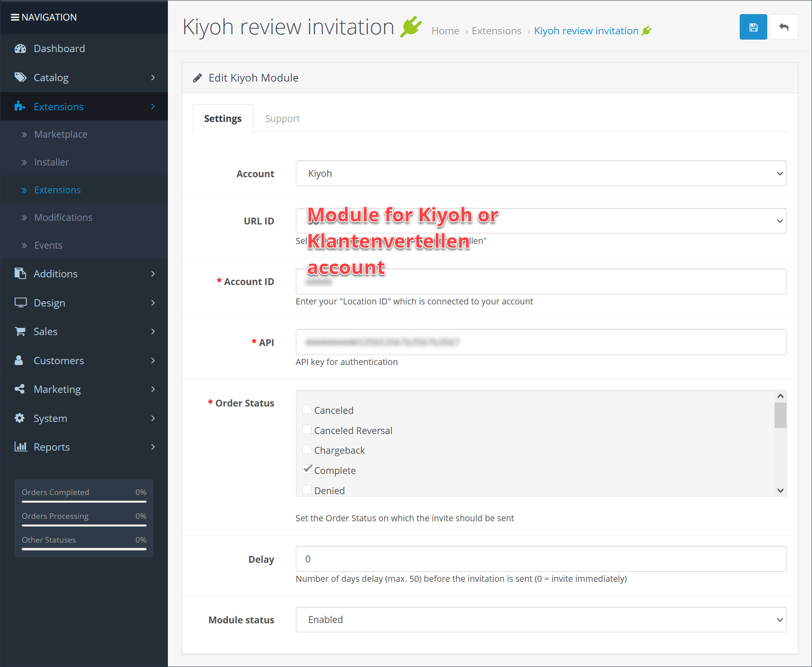Check the Canceled order status
This screenshot has width=812, height=667.
click(x=307, y=409)
